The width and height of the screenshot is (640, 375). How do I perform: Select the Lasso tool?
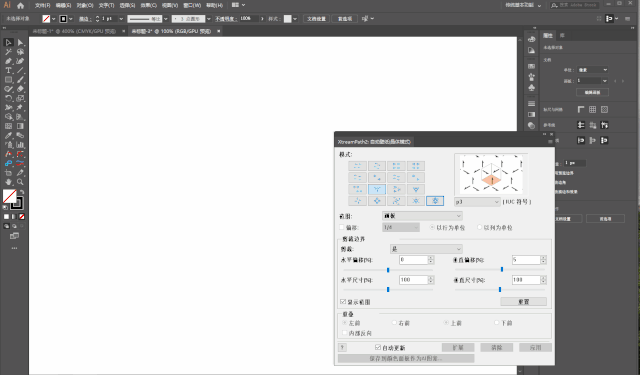(20, 52)
